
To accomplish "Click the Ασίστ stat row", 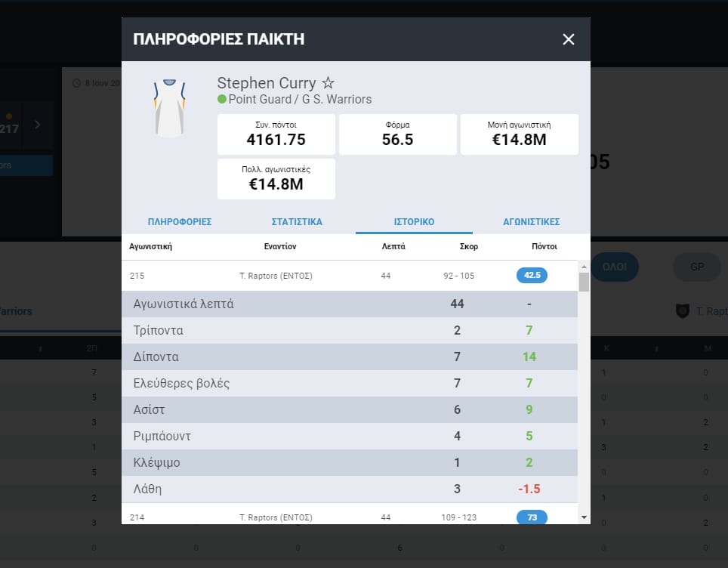I will [350, 409].
